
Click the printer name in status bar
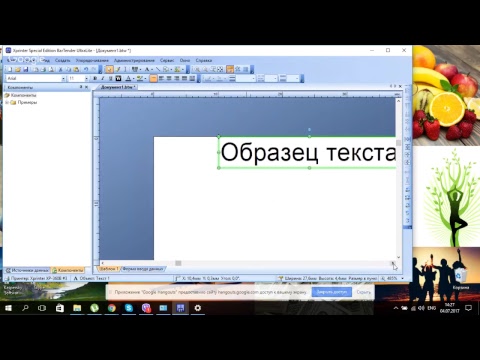click(x=37, y=278)
